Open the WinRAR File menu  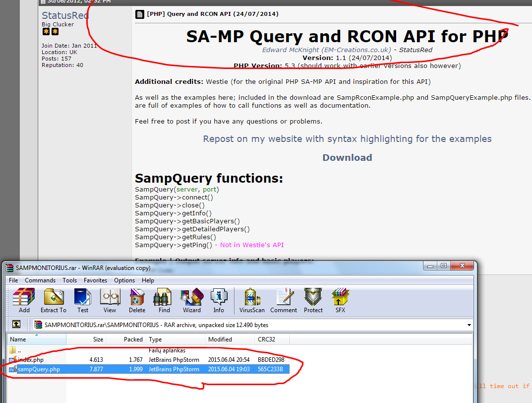pos(13,280)
